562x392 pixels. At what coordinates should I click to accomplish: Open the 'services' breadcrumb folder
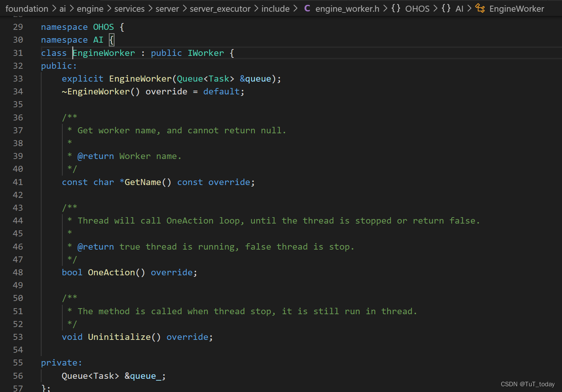click(130, 8)
